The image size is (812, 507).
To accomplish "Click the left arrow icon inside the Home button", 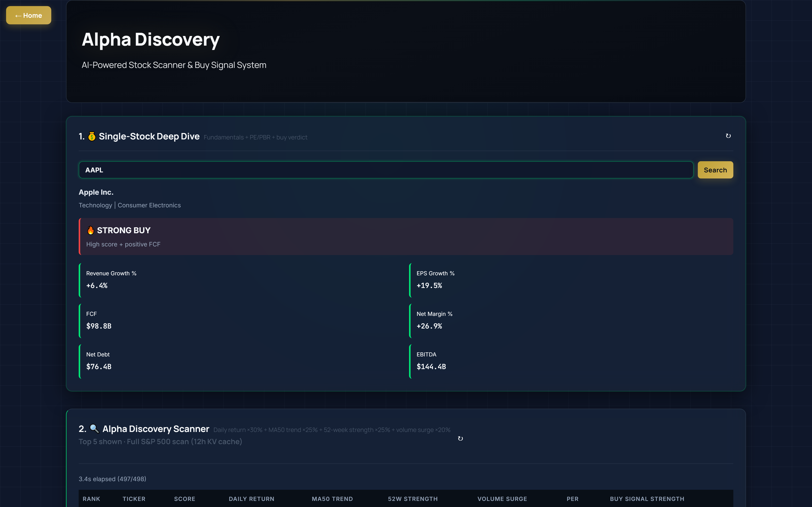I will (x=18, y=15).
